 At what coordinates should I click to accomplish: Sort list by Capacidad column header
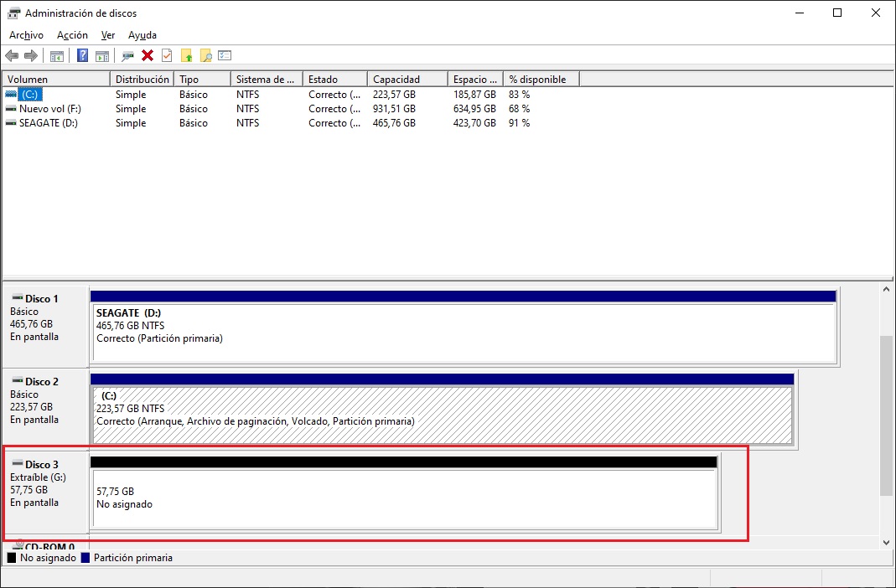(x=407, y=80)
